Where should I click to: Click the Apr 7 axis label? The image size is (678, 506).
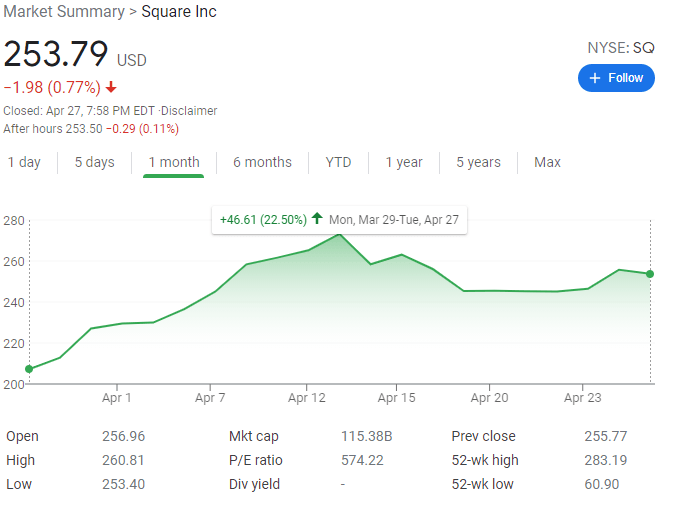(x=210, y=397)
